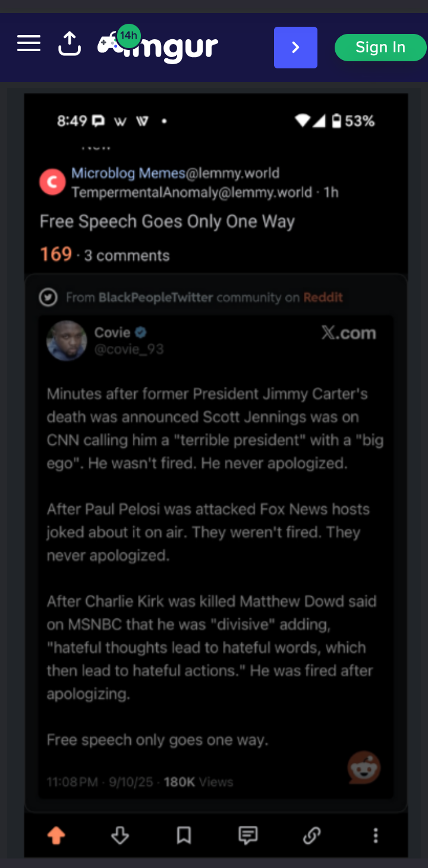428x868 pixels.
Task: Open the comments speech bubble icon
Action: [248, 836]
